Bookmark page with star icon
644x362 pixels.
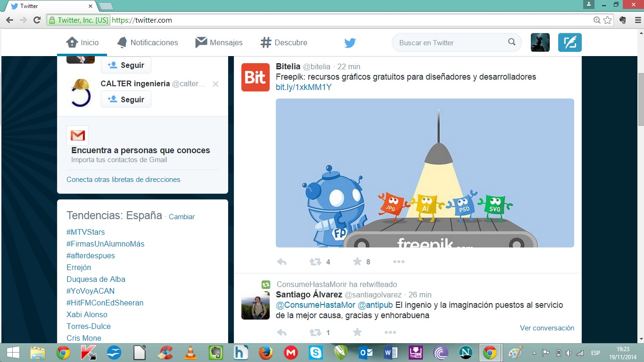pos(608,20)
